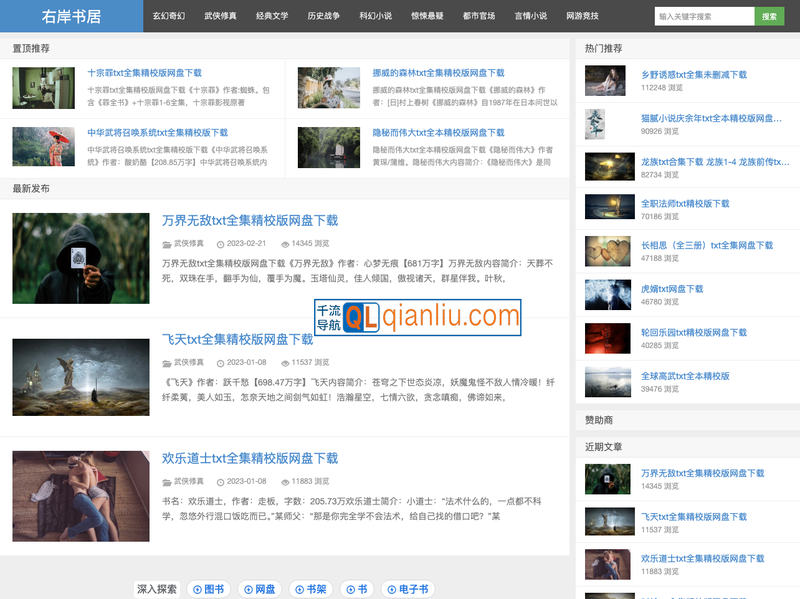The image size is (800, 599).
Task: Click the arrow icon on the 图书 pill
Action: pos(197,590)
